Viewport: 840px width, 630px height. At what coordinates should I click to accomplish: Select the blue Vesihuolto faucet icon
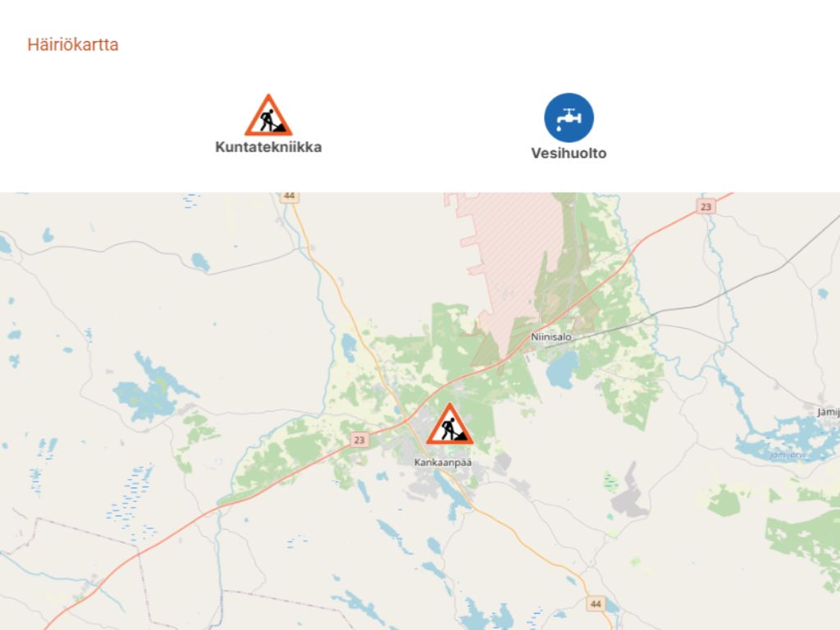coord(569,118)
